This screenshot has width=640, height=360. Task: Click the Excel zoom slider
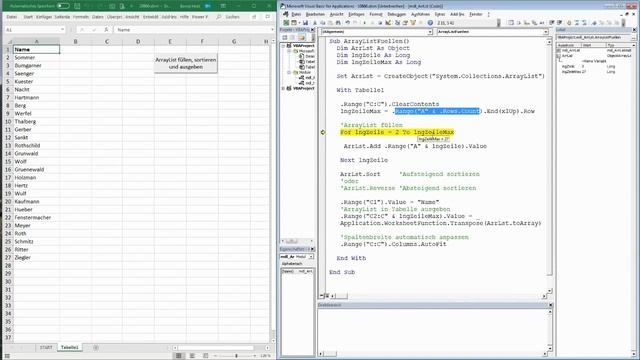pyautogui.click(x=236, y=356)
